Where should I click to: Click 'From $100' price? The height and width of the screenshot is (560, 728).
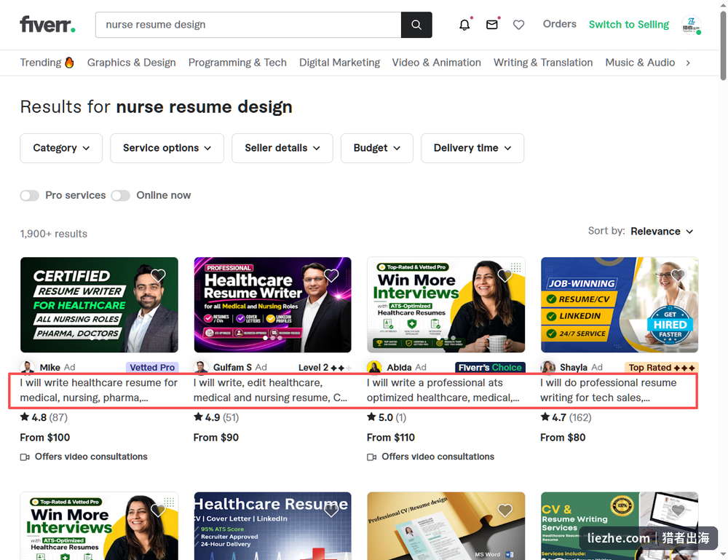(x=45, y=438)
